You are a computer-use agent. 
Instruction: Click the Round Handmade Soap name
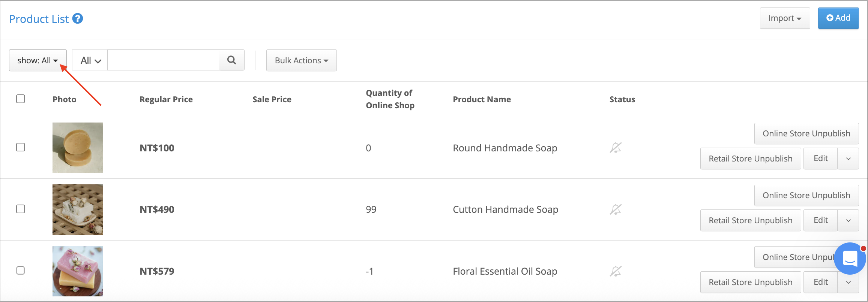[505, 148]
